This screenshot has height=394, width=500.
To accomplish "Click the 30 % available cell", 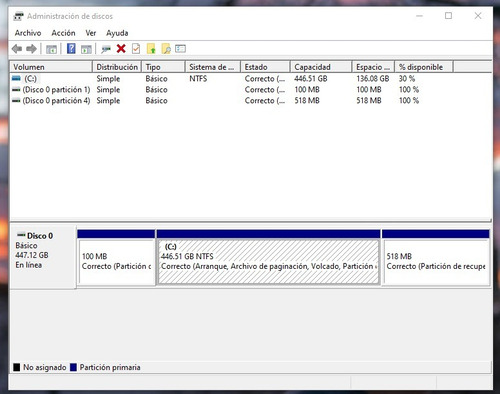I will [407, 79].
